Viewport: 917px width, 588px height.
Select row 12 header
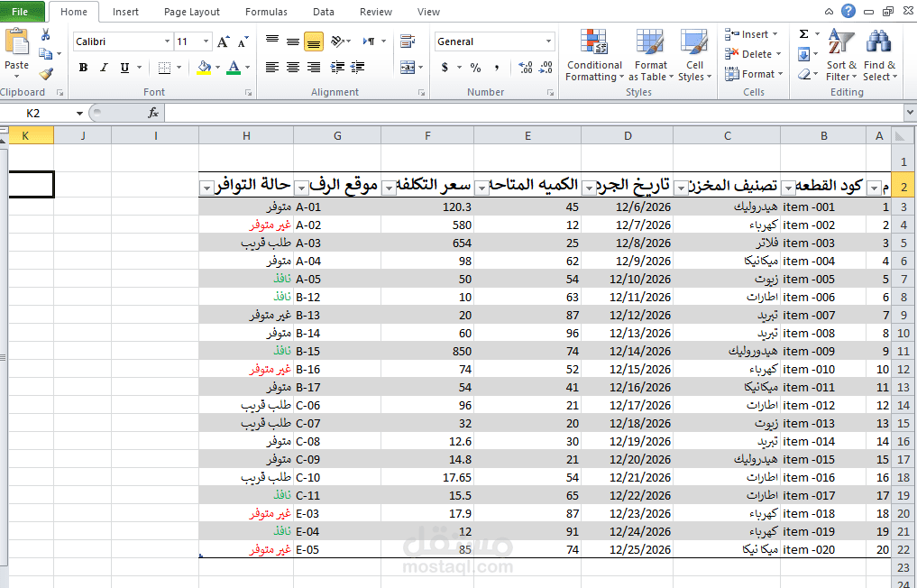pyautogui.click(x=903, y=369)
